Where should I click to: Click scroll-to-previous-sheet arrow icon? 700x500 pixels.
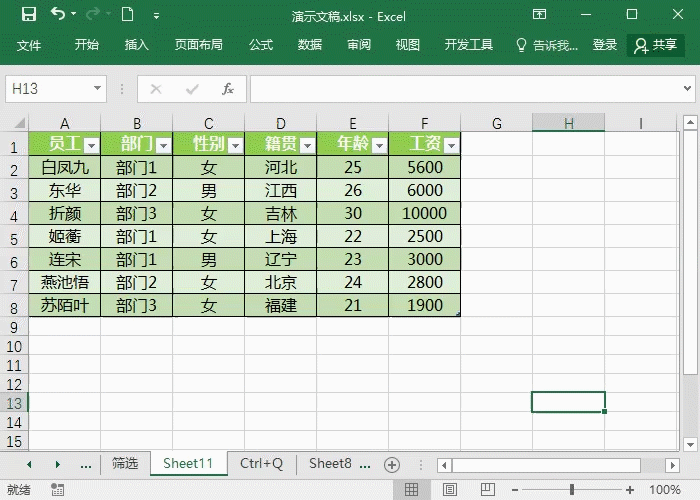tap(29, 465)
